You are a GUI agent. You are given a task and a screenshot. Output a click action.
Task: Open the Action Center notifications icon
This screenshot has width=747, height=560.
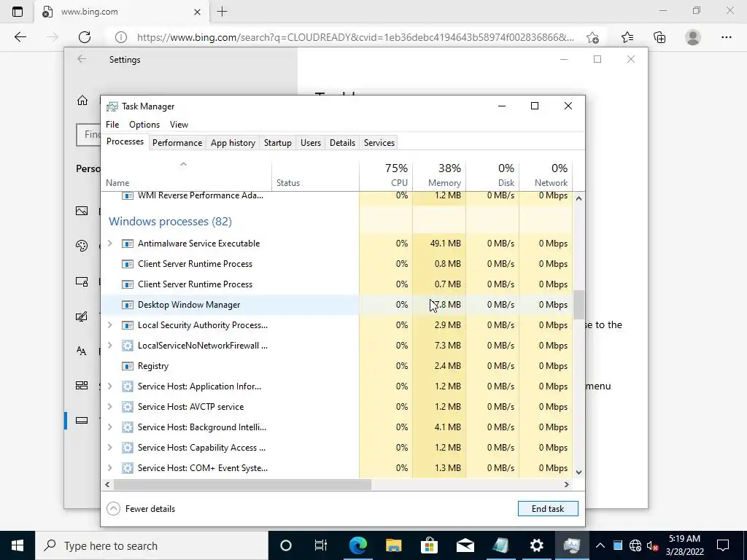pos(723,545)
